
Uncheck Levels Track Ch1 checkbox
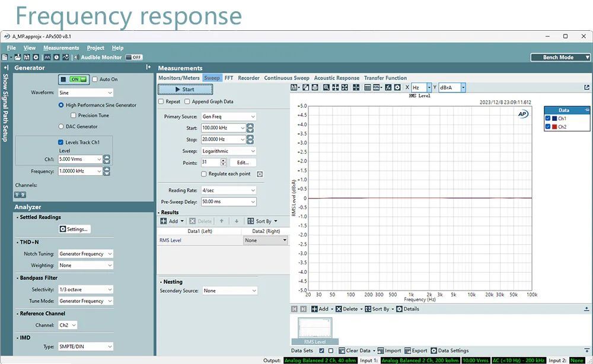pos(60,142)
